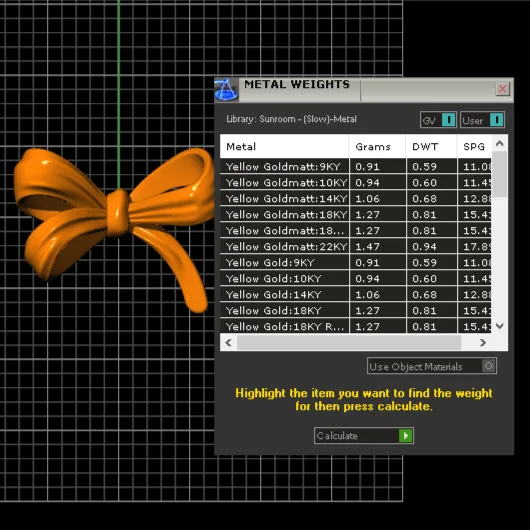The width and height of the screenshot is (530, 530).
Task: Select the Yellow Gold:10KY row
Action: tap(356, 279)
